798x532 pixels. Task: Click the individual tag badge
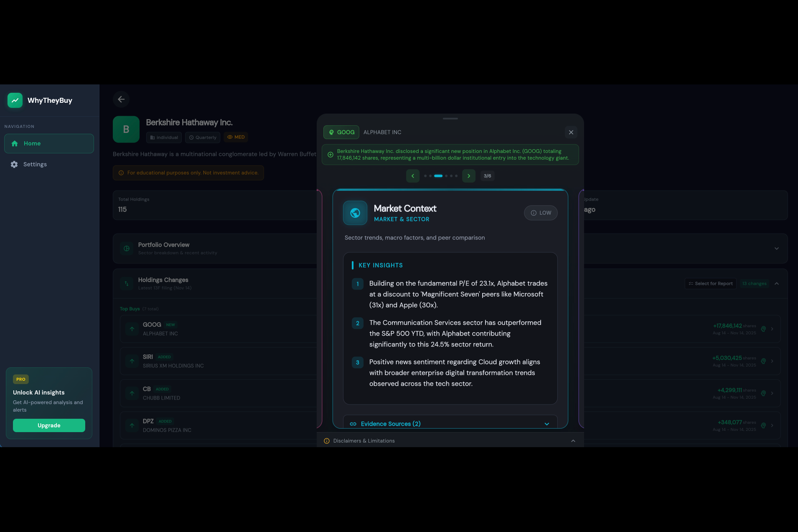coord(164,137)
